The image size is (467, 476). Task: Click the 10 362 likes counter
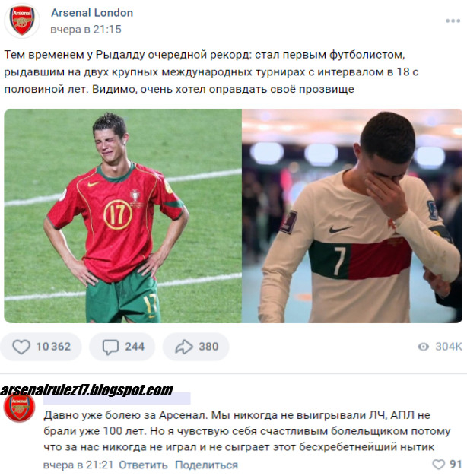point(53,347)
